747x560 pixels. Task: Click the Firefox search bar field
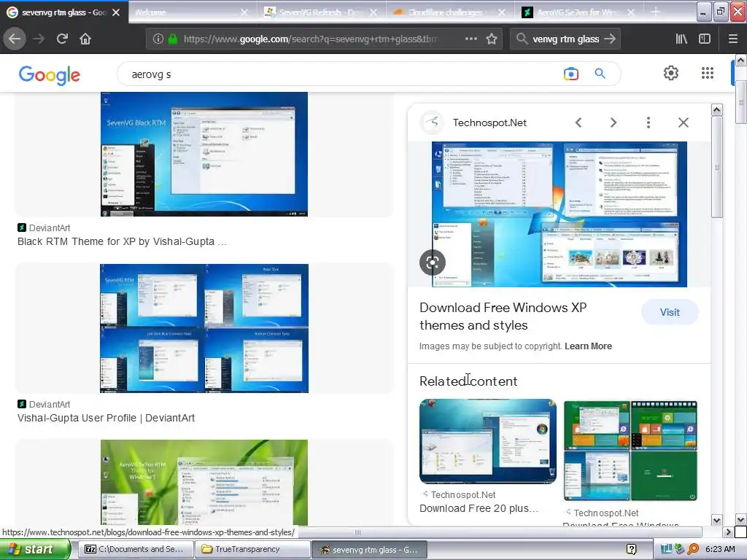pyautogui.click(x=565, y=39)
